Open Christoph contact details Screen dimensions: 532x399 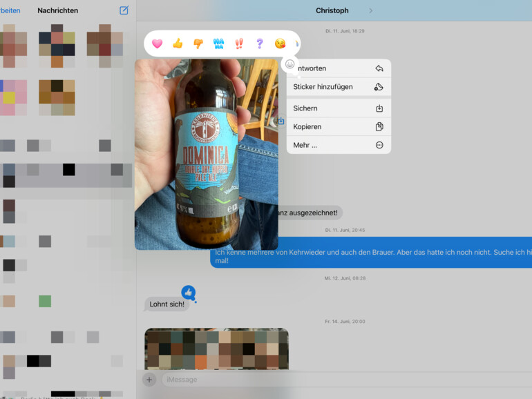point(332,10)
